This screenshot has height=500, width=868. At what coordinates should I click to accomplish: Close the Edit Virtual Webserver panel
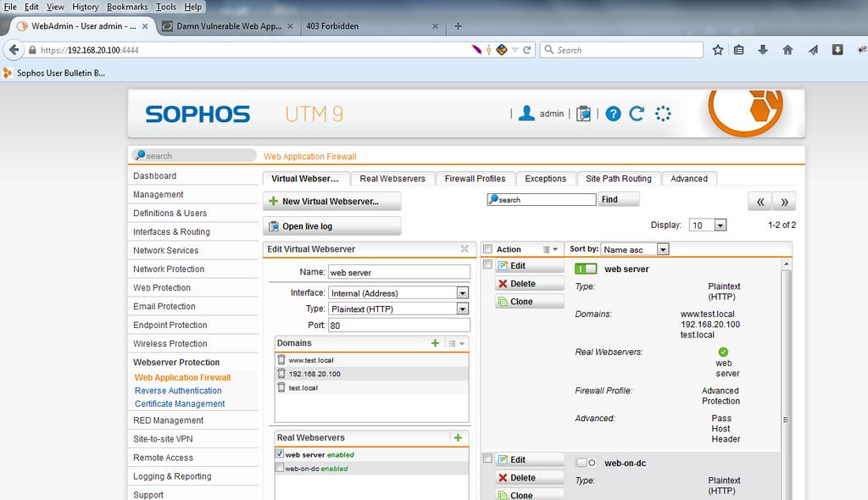click(x=465, y=249)
